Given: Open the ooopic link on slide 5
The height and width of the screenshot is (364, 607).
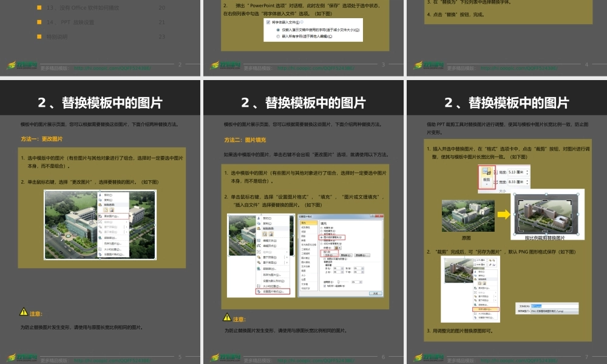Looking at the screenshot, I should pos(112,360).
